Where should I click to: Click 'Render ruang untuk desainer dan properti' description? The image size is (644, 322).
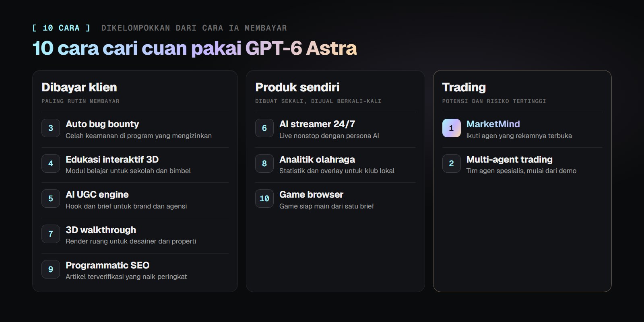click(x=131, y=241)
